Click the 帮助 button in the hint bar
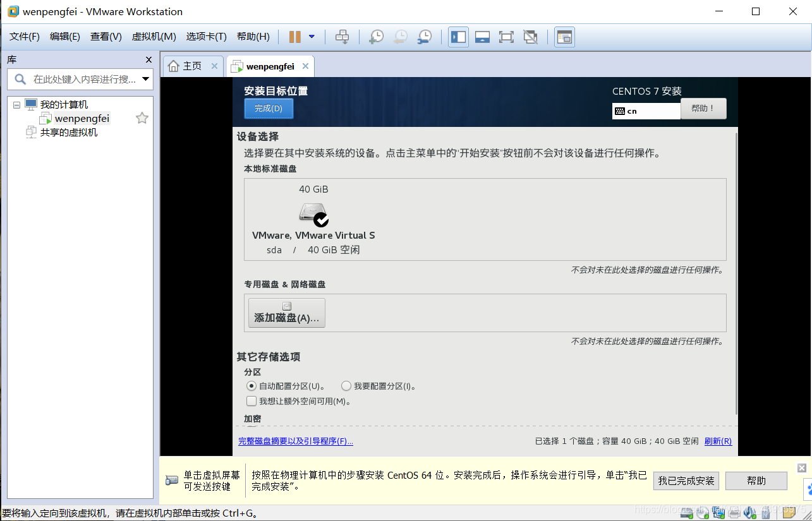Image resolution: width=812 pixels, height=521 pixels. tap(756, 481)
